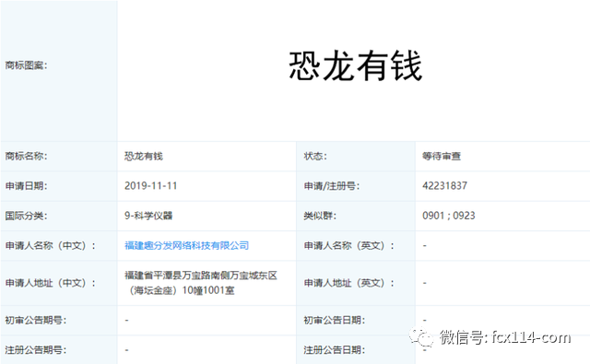The width and height of the screenshot is (590, 364).
Task: Click the 初审公告期号 label
Action: click(x=35, y=320)
